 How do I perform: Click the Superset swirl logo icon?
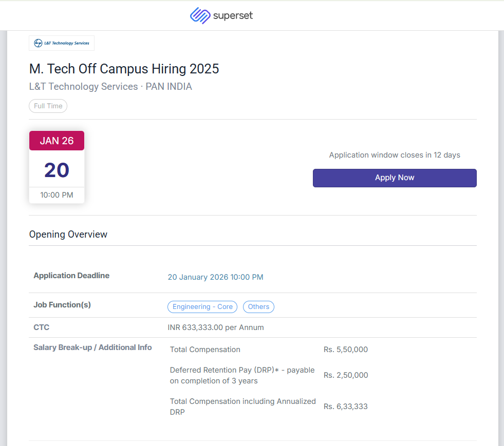coord(200,15)
